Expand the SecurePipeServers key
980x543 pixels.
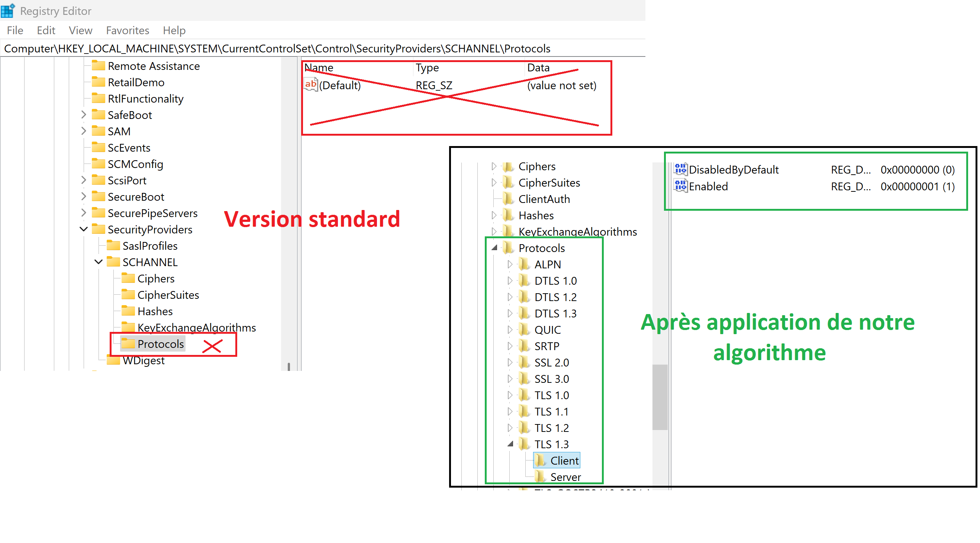[84, 213]
